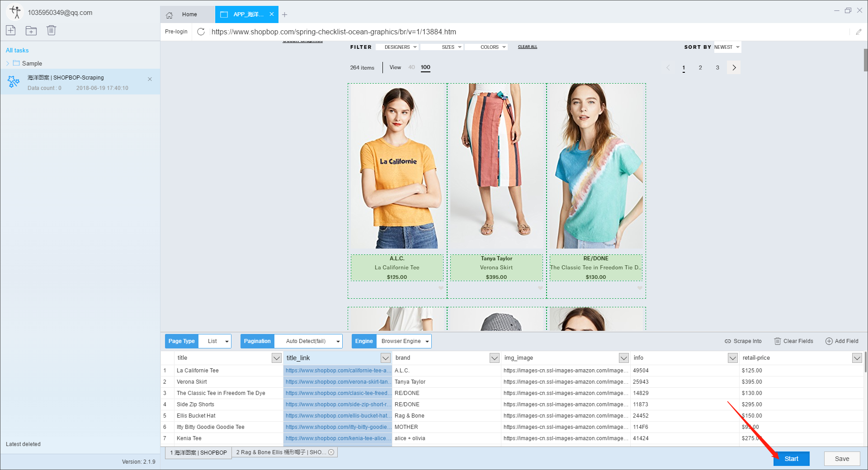Viewport: 868px width, 470px height.
Task: Select the SHOPBOP-Scraping task
Action: [x=80, y=82]
